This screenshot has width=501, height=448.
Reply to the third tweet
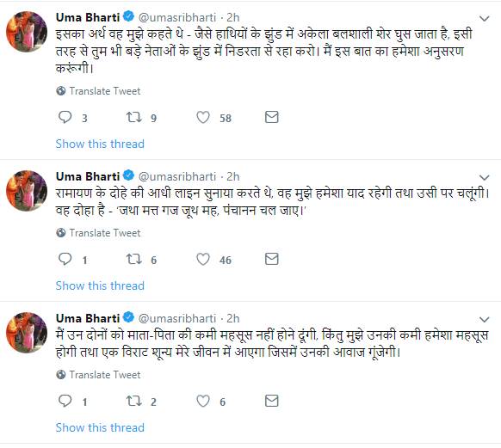[x=65, y=401]
